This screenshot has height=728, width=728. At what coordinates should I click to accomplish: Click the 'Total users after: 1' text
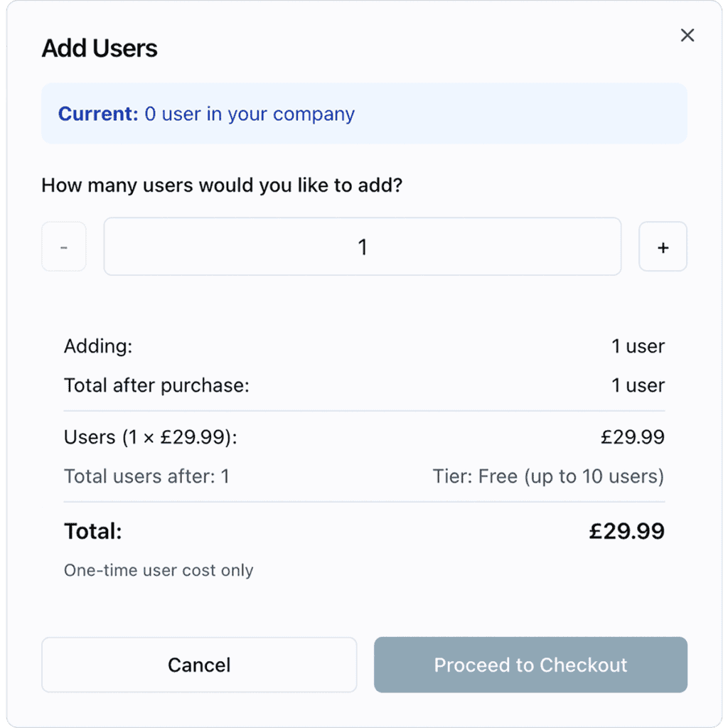146,476
